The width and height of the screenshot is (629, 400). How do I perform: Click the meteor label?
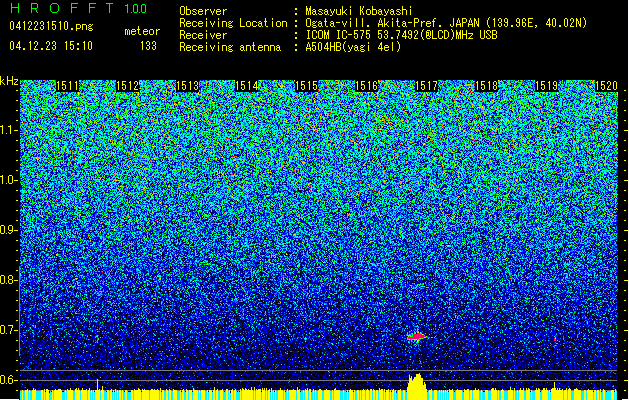coord(142,31)
